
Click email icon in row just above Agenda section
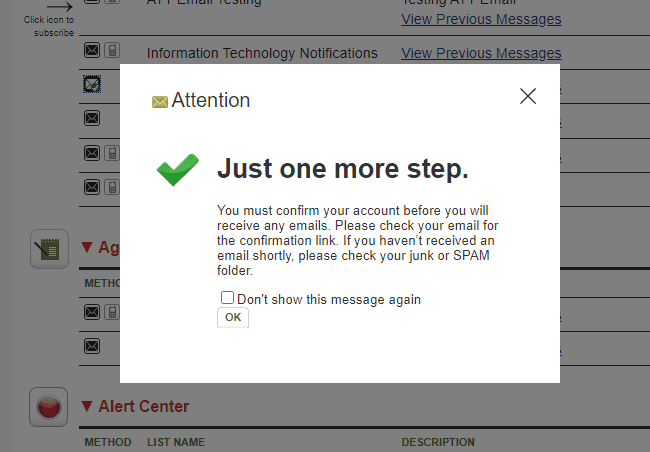92,187
